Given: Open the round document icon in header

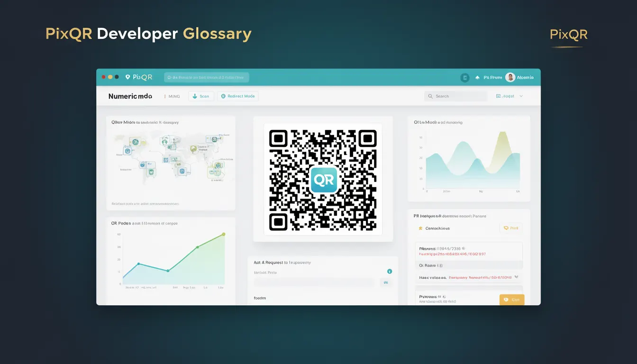Looking at the screenshot, I should pyautogui.click(x=465, y=78).
